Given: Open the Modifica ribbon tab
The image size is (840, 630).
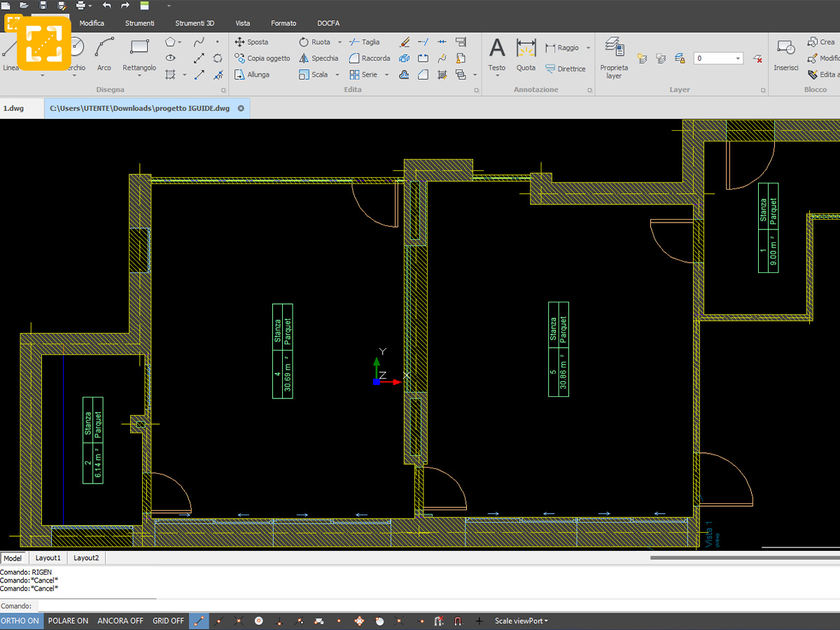Looking at the screenshot, I should pos(92,23).
